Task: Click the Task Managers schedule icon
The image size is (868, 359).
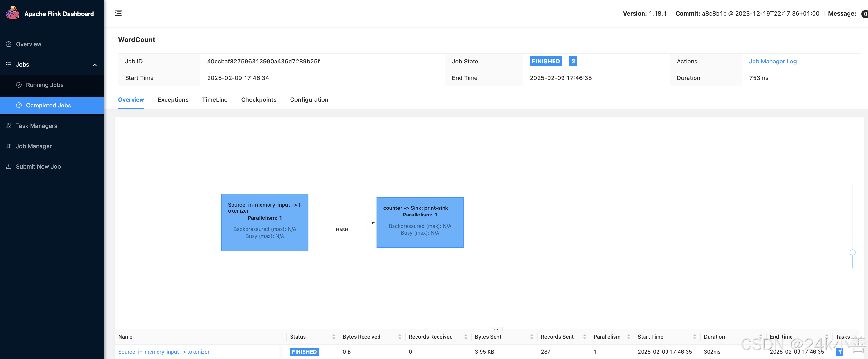Action: (9, 126)
